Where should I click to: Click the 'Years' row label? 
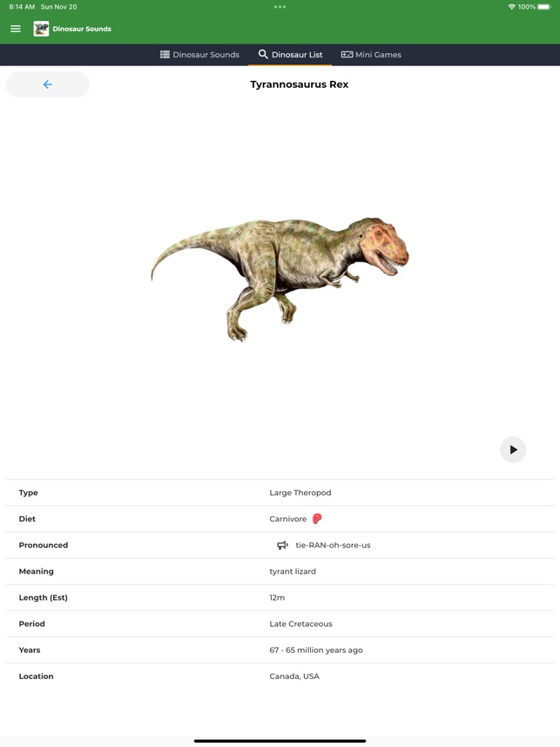click(x=30, y=649)
